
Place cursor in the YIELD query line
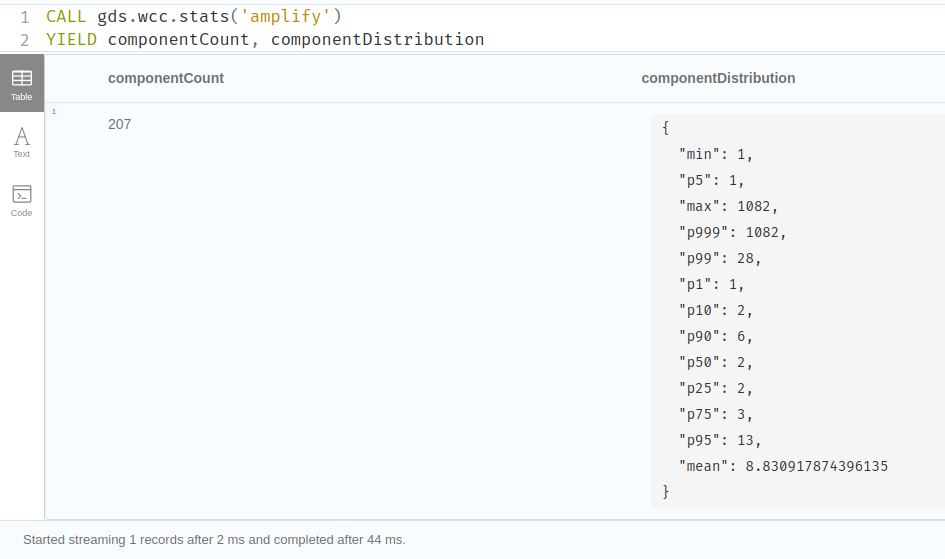pos(265,40)
